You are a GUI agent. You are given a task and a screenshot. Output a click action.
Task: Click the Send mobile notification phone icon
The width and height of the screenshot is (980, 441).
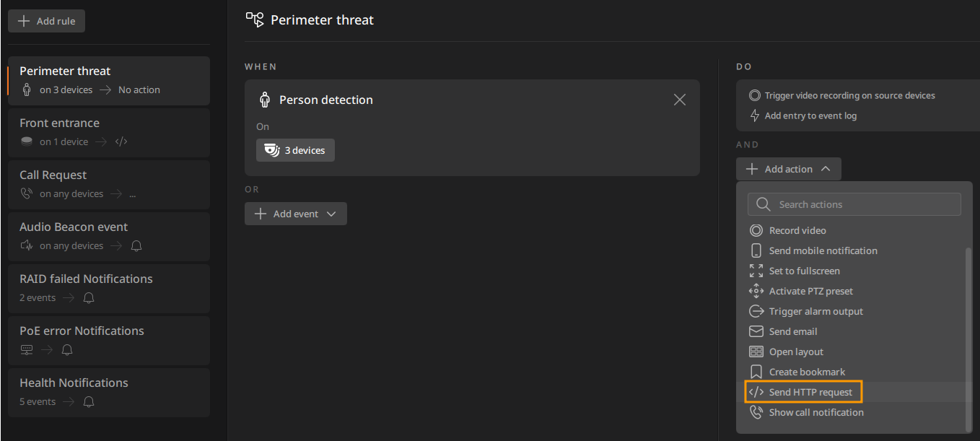[756, 250]
